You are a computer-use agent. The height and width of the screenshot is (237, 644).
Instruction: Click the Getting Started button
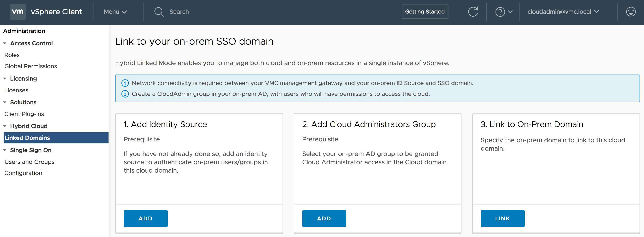(425, 12)
